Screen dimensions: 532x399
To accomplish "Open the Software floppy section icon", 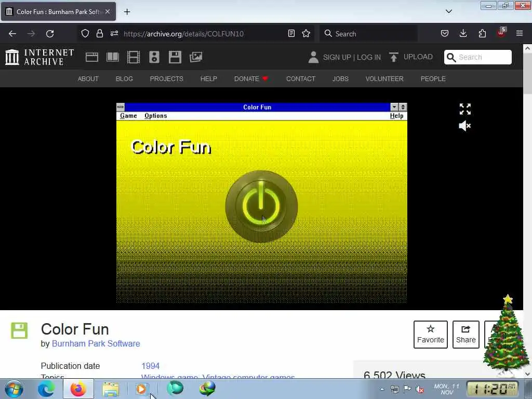I will (x=175, y=57).
